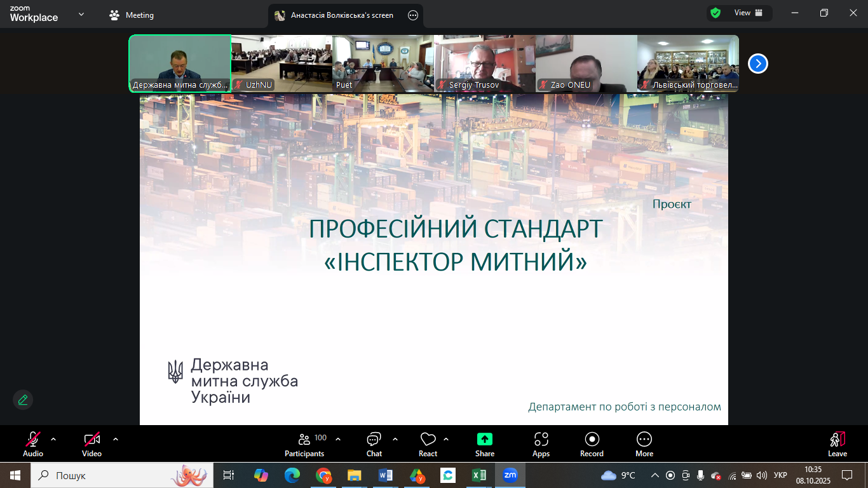Image resolution: width=868 pixels, height=488 pixels.
Task: Expand audio settings arrow next to Audio
Action: 53,439
